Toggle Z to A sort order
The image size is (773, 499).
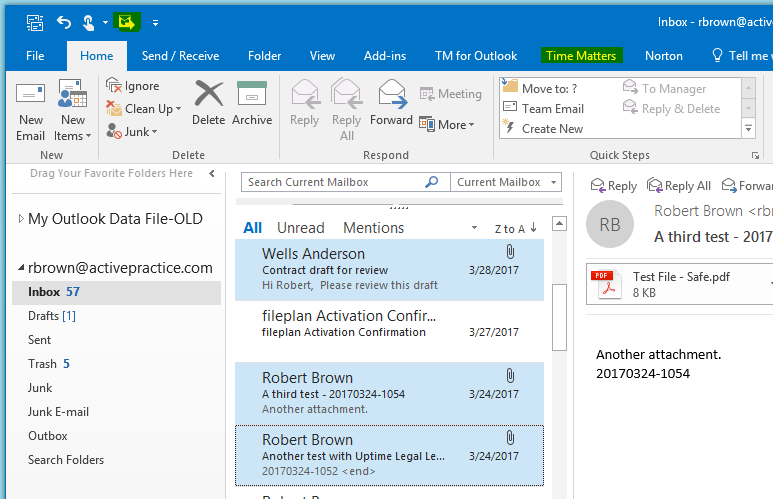[x=516, y=228]
